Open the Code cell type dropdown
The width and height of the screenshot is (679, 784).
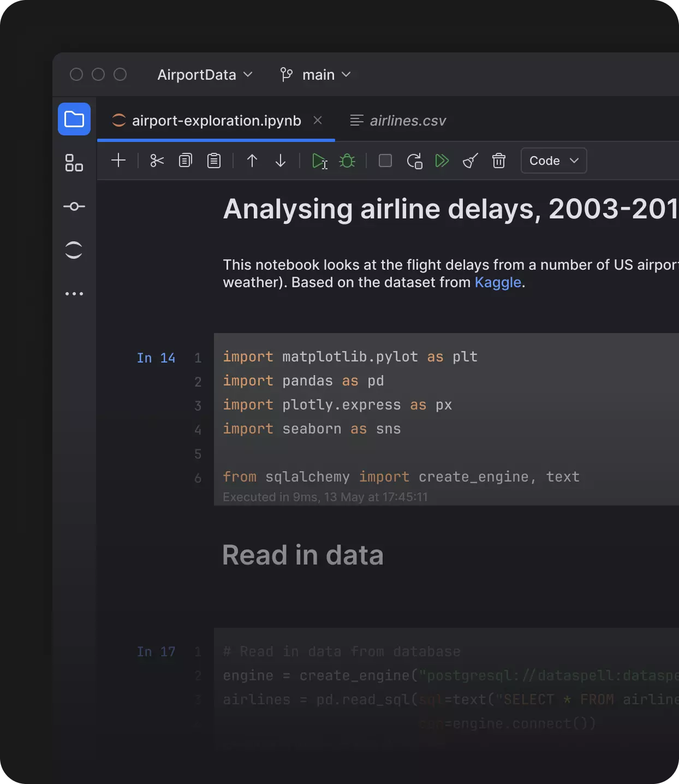click(x=553, y=161)
